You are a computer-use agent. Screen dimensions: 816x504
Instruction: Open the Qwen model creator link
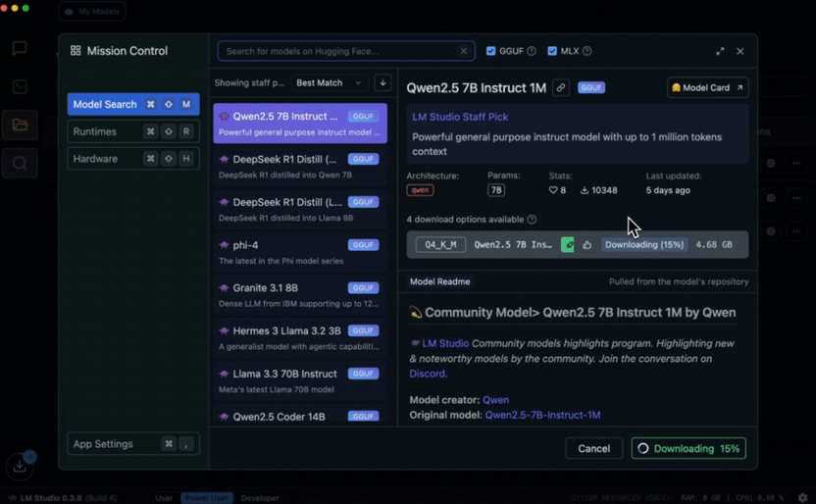(496, 400)
